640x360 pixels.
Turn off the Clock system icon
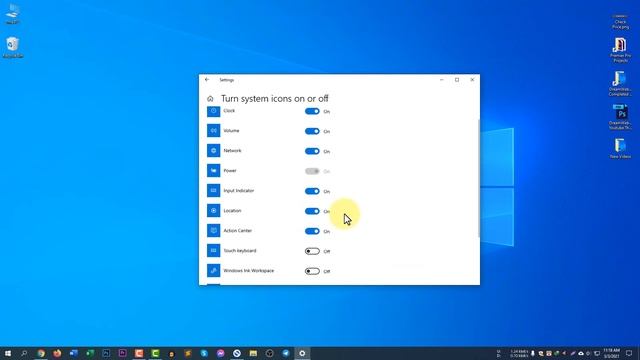point(312,111)
